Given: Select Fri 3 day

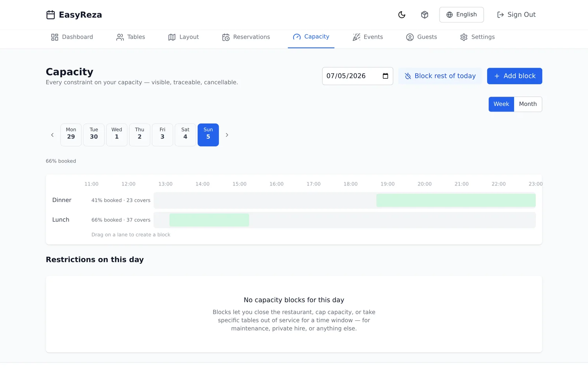Looking at the screenshot, I should point(162,135).
